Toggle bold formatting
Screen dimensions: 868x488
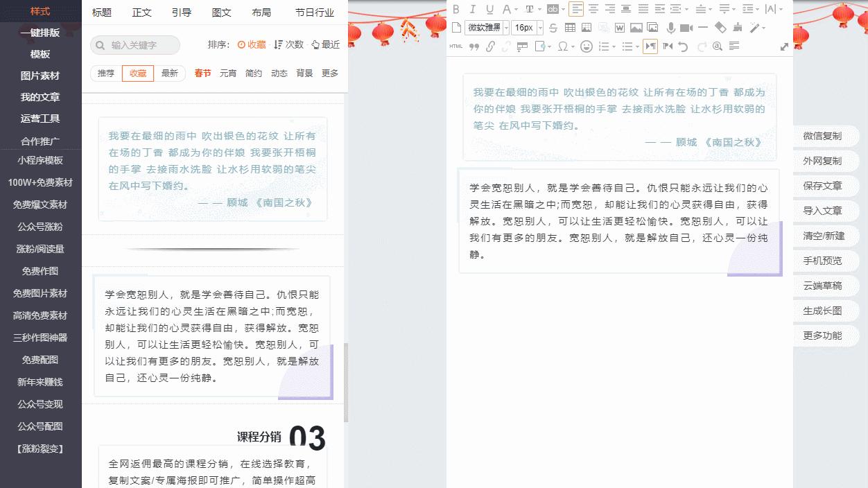pyautogui.click(x=456, y=9)
